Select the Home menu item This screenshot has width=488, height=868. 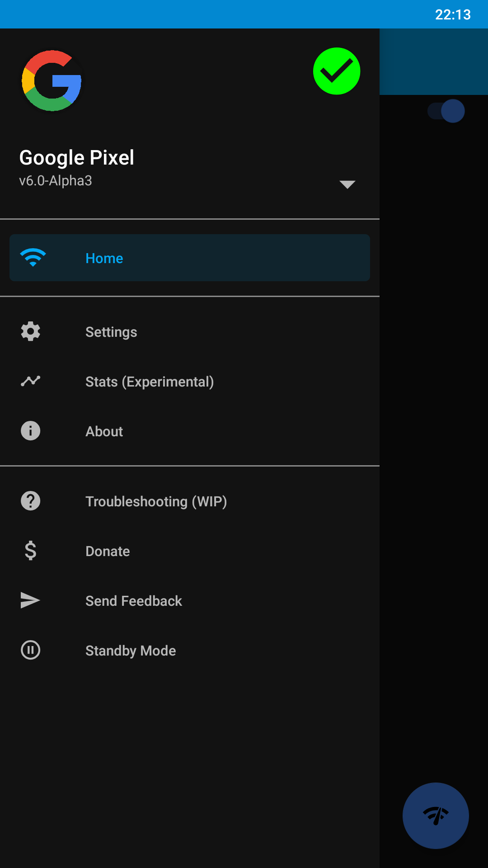(x=104, y=258)
